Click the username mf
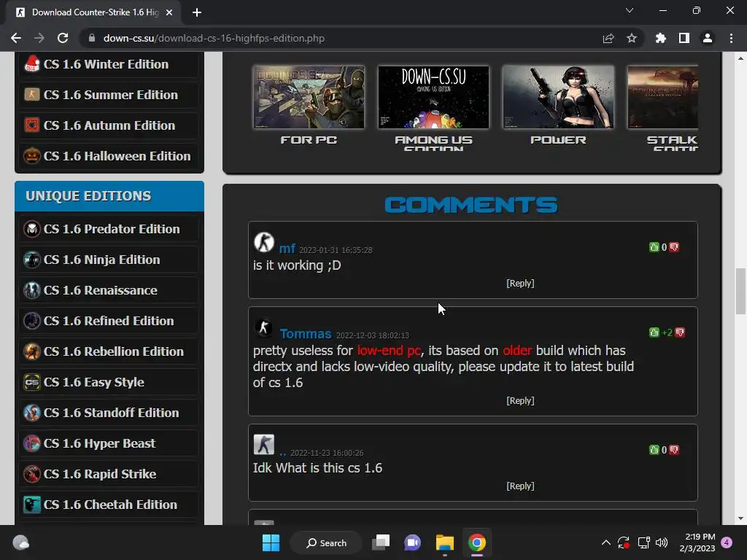This screenshot has width=747, height=560. [x=287, y=249]
